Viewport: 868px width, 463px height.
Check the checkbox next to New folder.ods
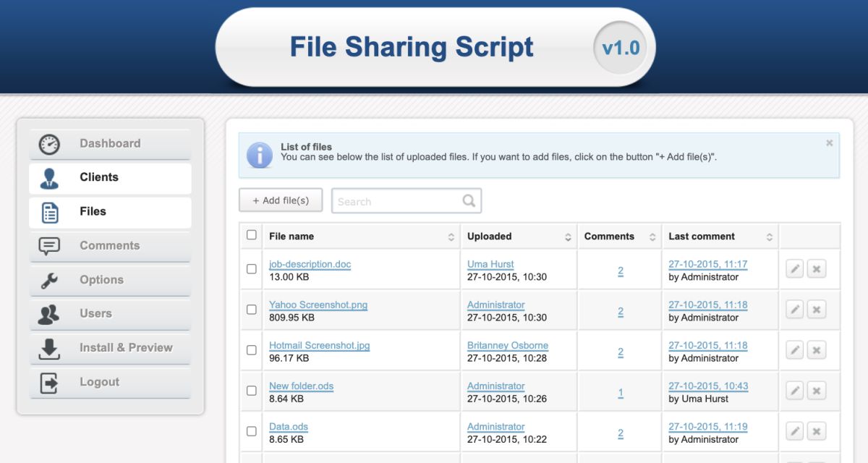251,391
